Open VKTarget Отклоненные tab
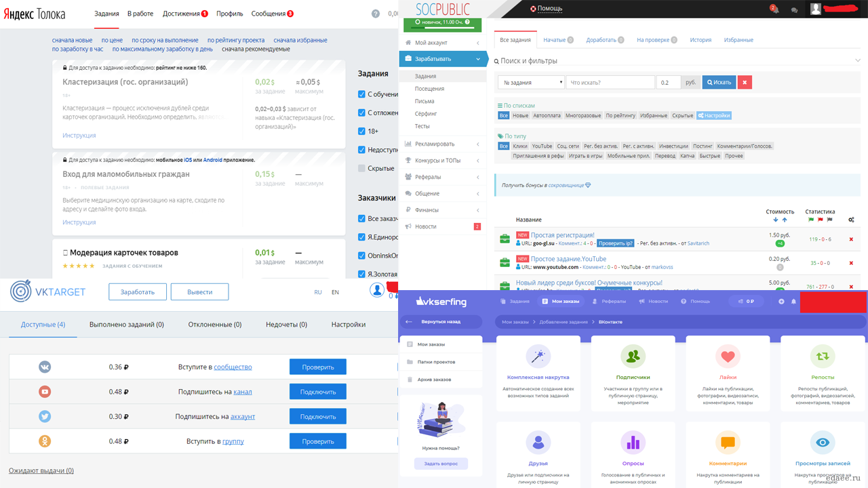The image size is (868, 488). point(215,325)
